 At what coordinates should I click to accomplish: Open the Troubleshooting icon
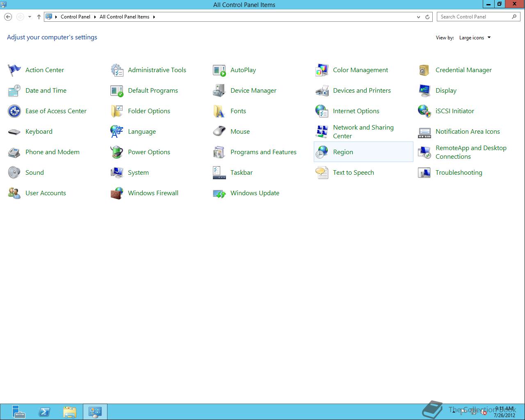(425, 173)
